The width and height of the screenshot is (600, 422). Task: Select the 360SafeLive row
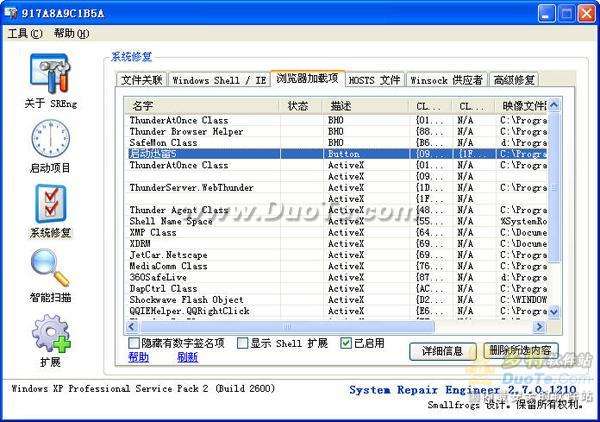tap(337, 277)
